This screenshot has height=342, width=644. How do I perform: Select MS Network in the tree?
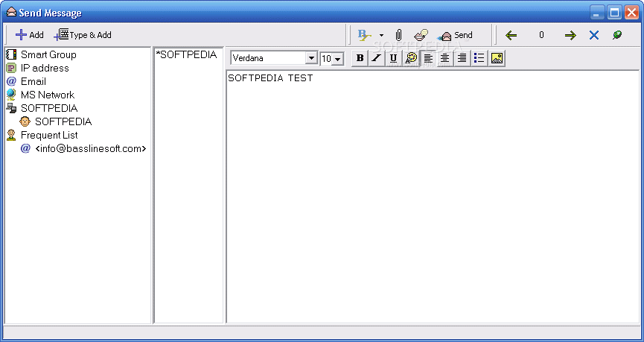pyautogui.click(x=48, y=95)
